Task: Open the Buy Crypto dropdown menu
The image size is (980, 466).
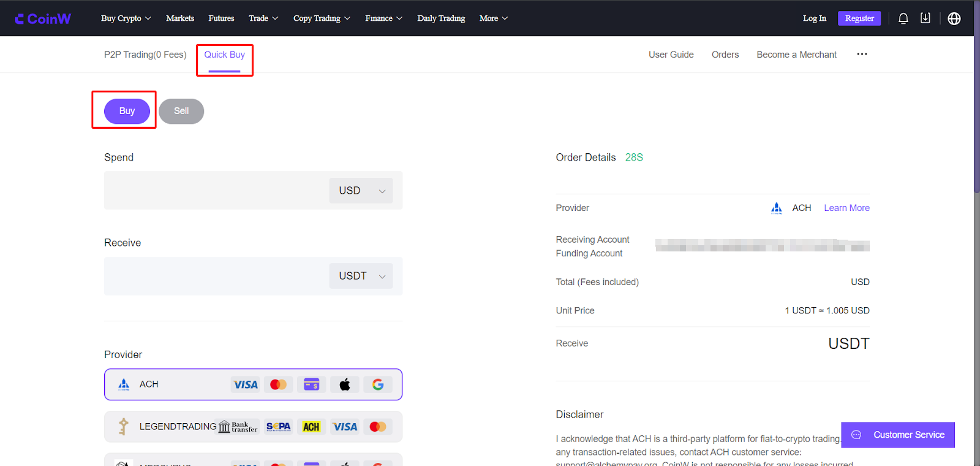Action: (x=126, y=18)
